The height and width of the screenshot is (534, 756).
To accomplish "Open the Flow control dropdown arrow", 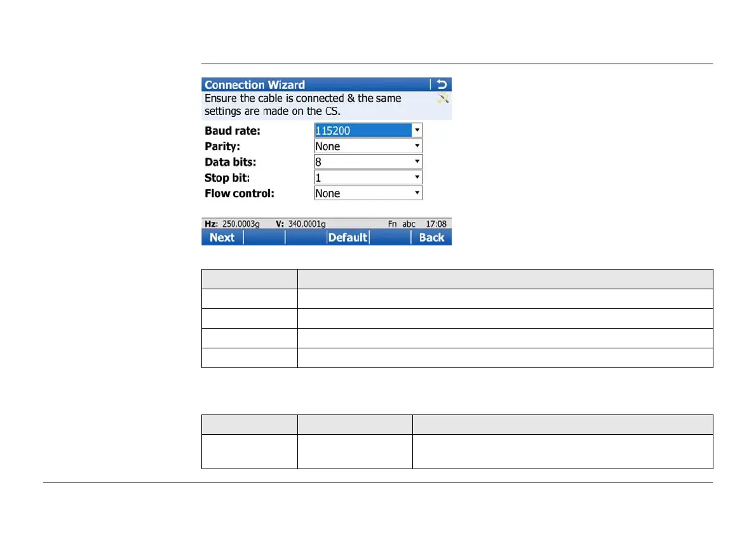I will click(417, 193).
